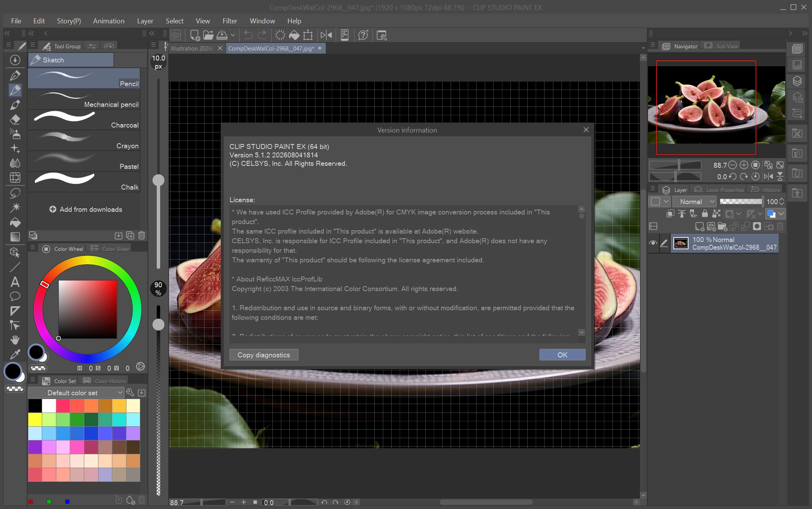Expand the Default color set dropdown
This screenshot has width=812, height=509.
click(76, 393)
